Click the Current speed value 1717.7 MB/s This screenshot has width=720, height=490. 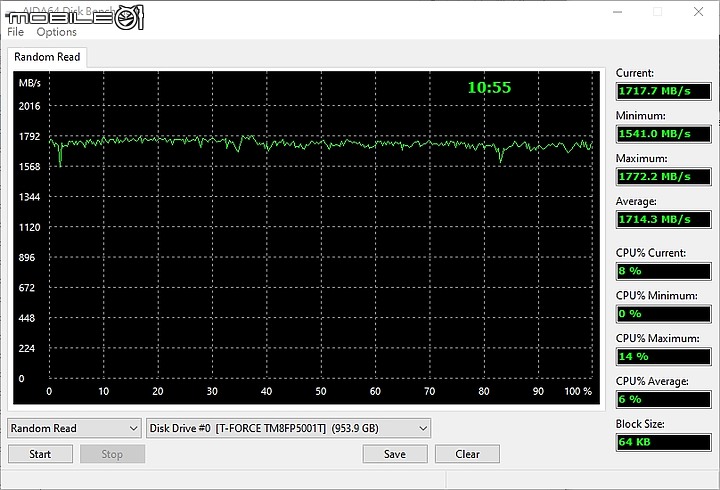tap(664, 91)
